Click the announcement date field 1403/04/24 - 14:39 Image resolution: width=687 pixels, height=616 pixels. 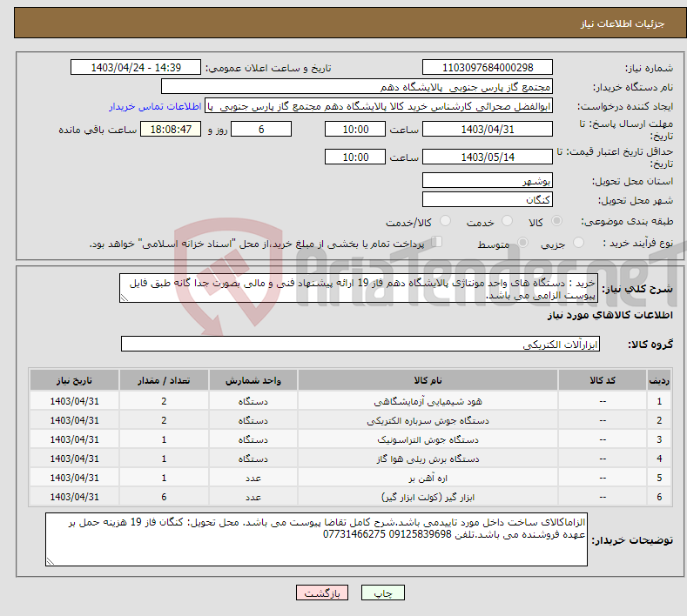coord(135,67)
